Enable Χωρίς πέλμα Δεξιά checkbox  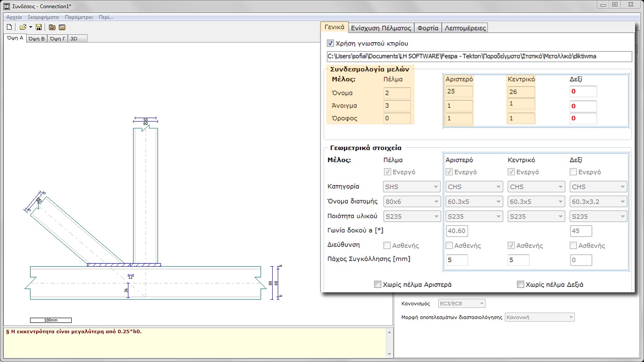coord(520,284)
